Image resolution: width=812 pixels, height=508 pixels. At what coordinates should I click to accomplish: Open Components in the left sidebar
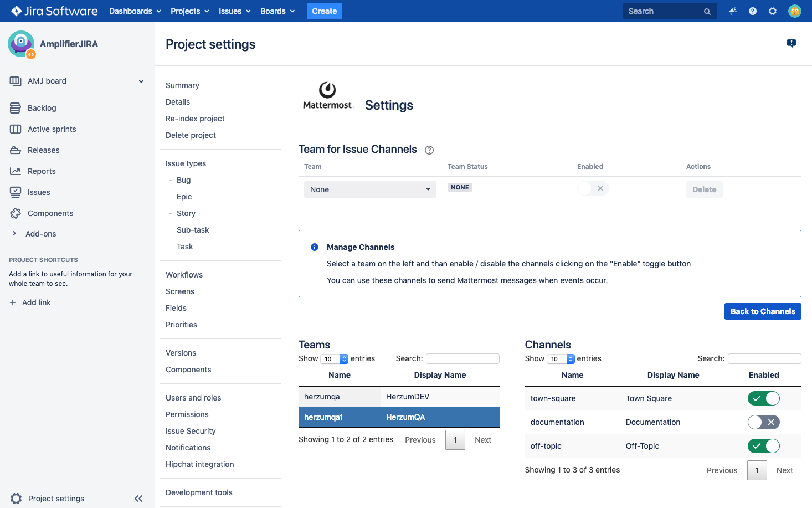coord(50,213)
